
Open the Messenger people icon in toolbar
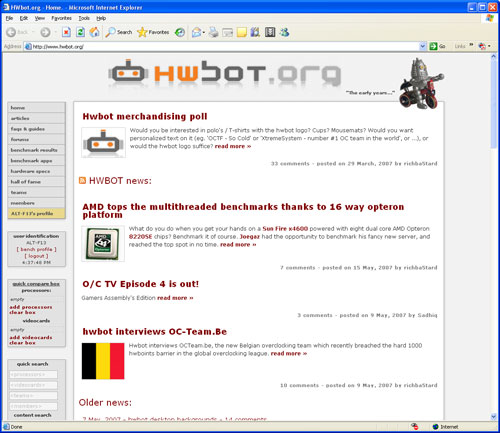click(284, 32)
